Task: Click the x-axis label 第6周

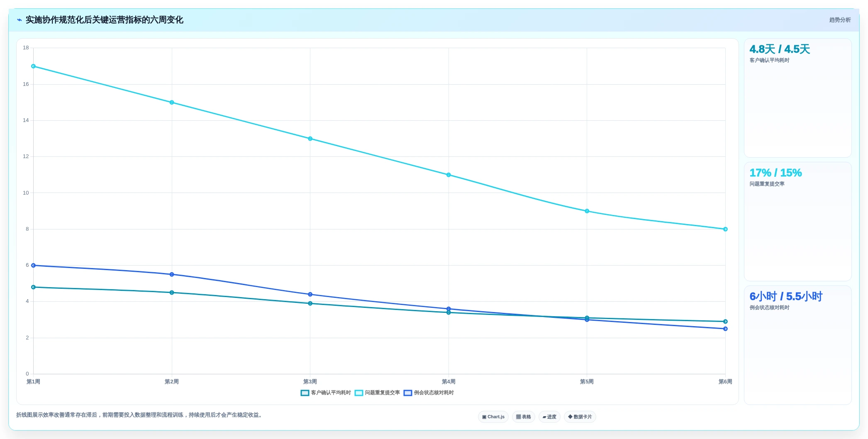Action: click(725, 382)
